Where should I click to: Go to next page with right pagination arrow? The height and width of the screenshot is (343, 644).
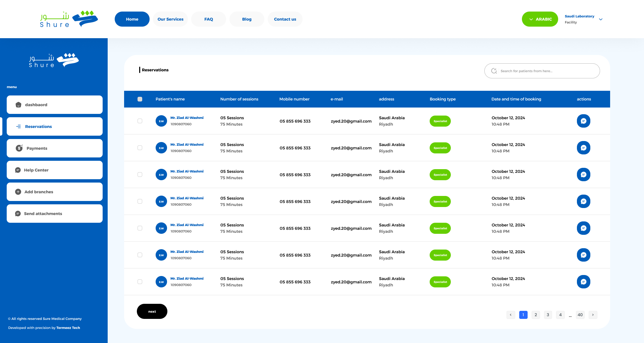pyautogui.click(x=593, y=315)
